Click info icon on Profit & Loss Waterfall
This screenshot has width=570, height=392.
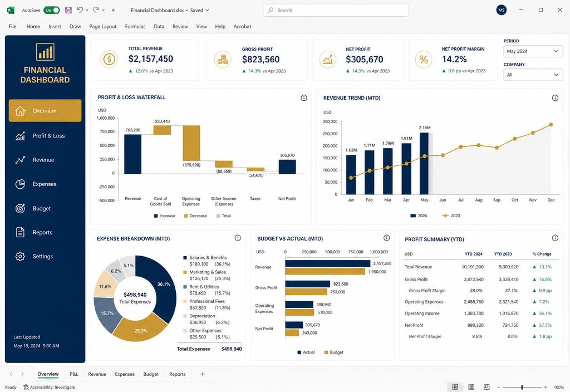(x=304, y=98)
